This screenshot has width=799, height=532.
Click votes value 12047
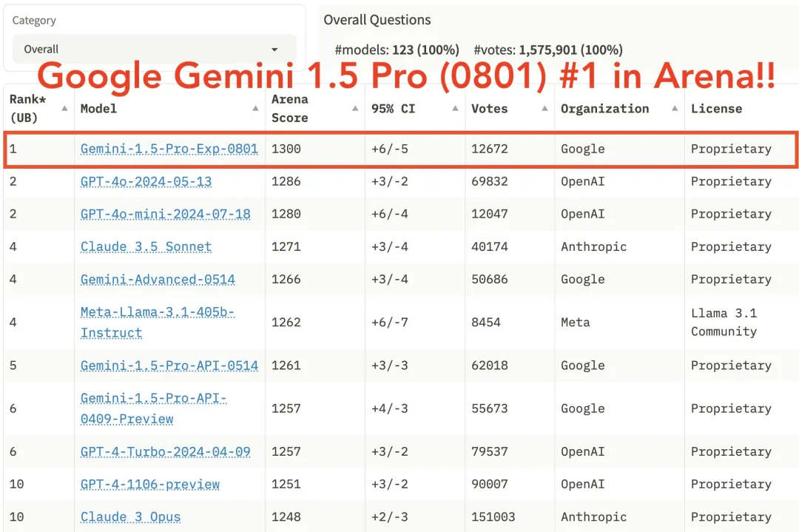coord(490,214)
